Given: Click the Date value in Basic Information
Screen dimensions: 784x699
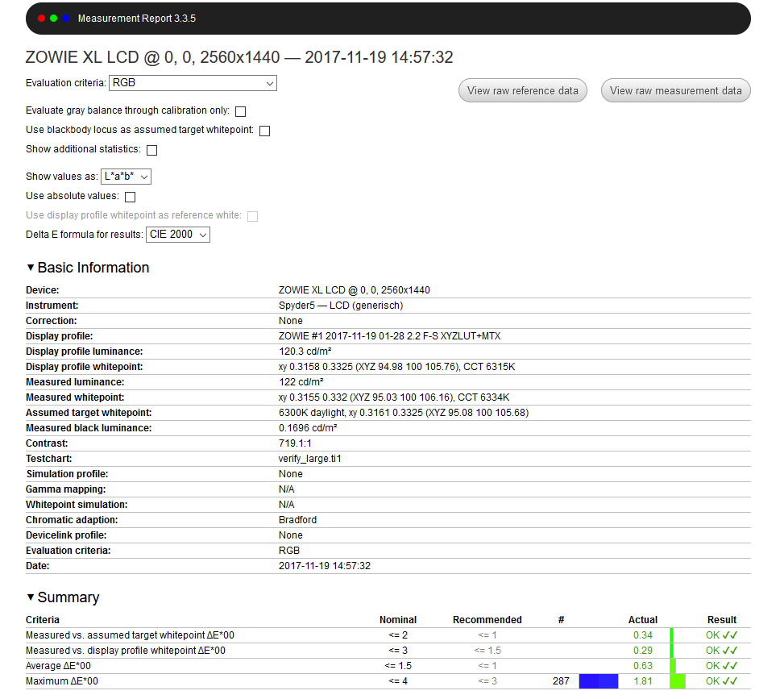Looking at the screenshot, I should click(325, 566).
